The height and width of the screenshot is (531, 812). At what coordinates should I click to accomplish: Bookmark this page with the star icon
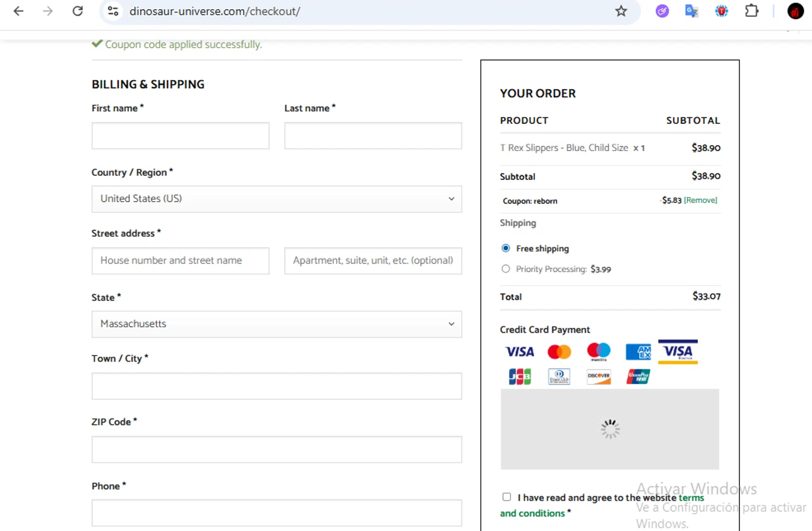click(621, 11)
